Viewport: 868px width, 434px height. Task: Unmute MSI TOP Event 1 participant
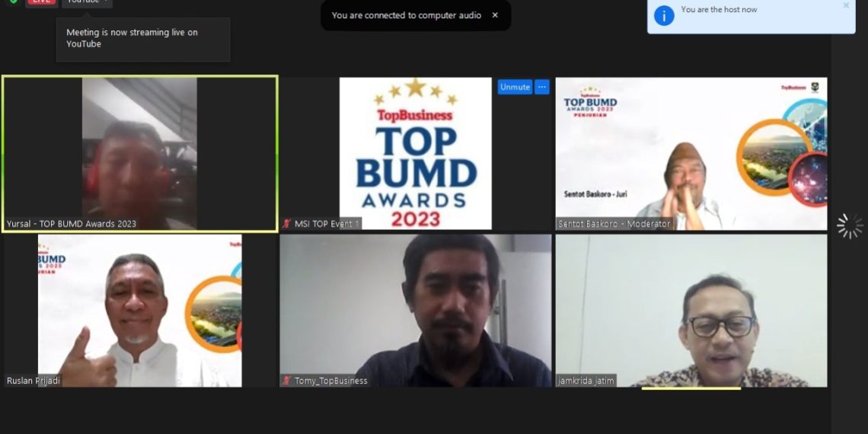515,87
